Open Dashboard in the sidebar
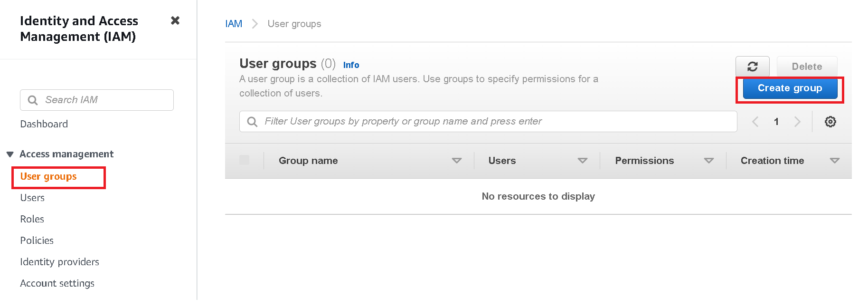The width and height of the screenshot is (868, 308). 44,124
